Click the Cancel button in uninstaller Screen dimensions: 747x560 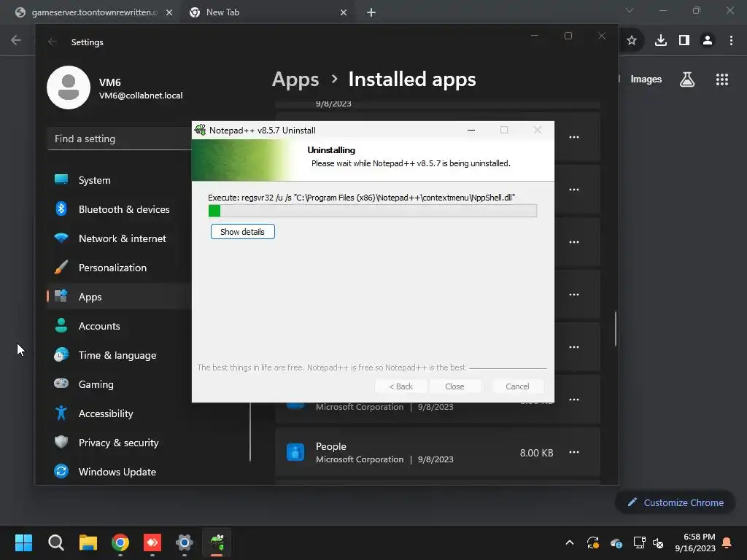517,386
